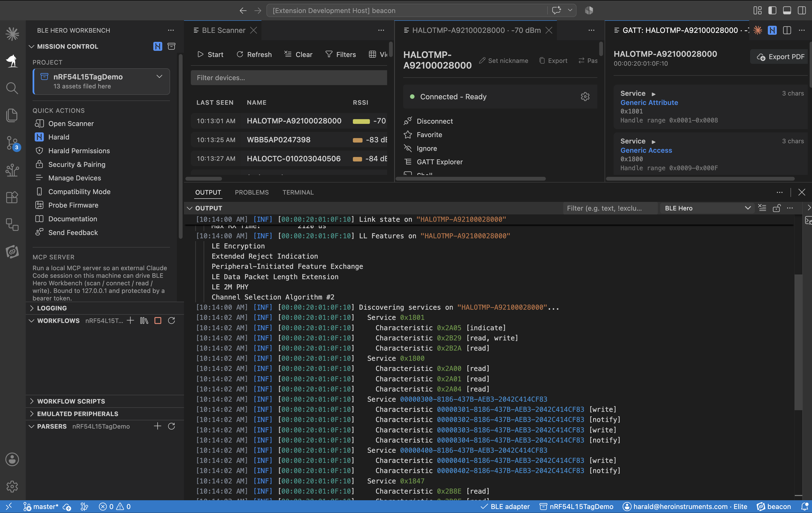Toggle the bottom panel visibility
Screen dimensions: 812x513
pos(787,10)
